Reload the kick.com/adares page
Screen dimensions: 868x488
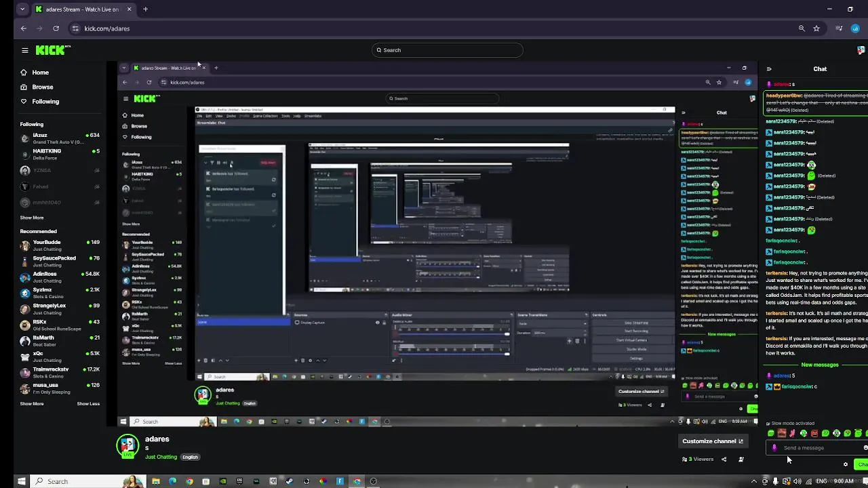point(56,28)
